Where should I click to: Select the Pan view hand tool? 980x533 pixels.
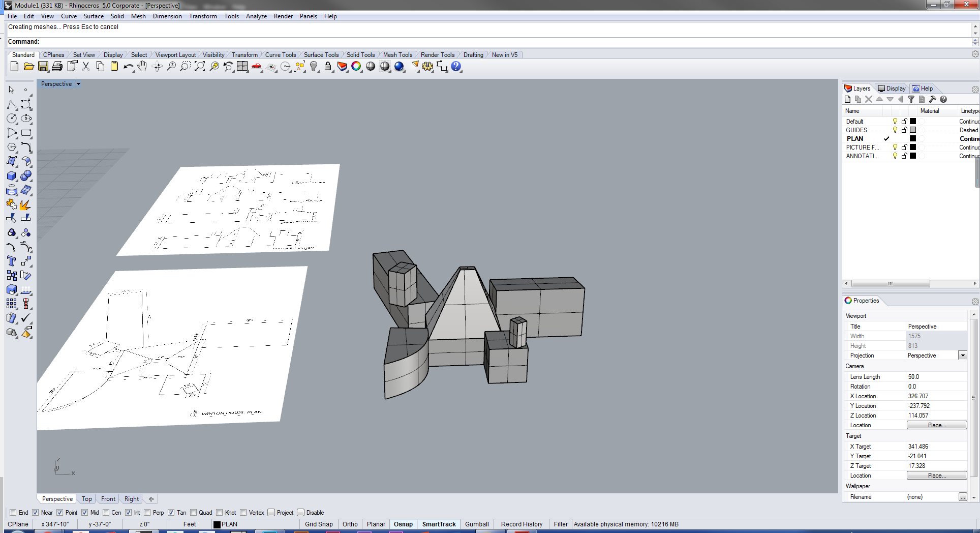tap(142, 66)
